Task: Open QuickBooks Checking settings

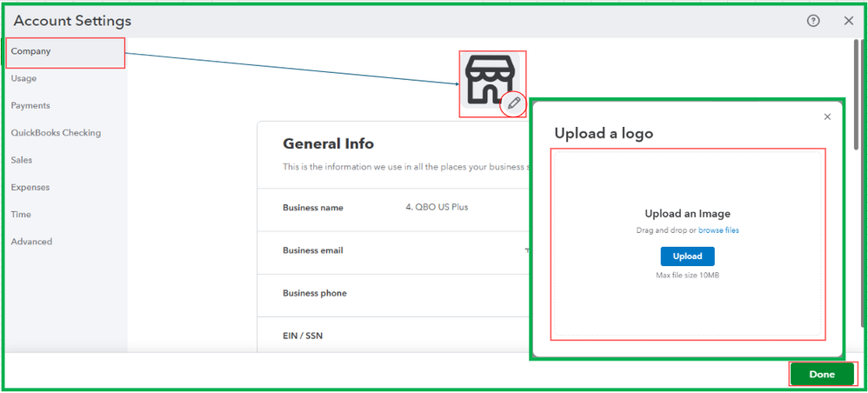Action: (56, 133)
